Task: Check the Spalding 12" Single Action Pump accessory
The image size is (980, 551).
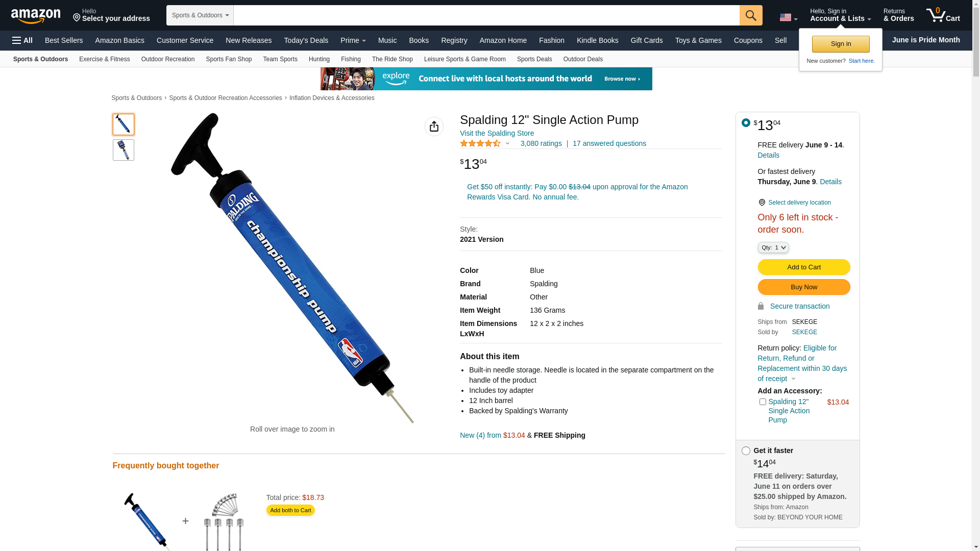Action: 763,402
